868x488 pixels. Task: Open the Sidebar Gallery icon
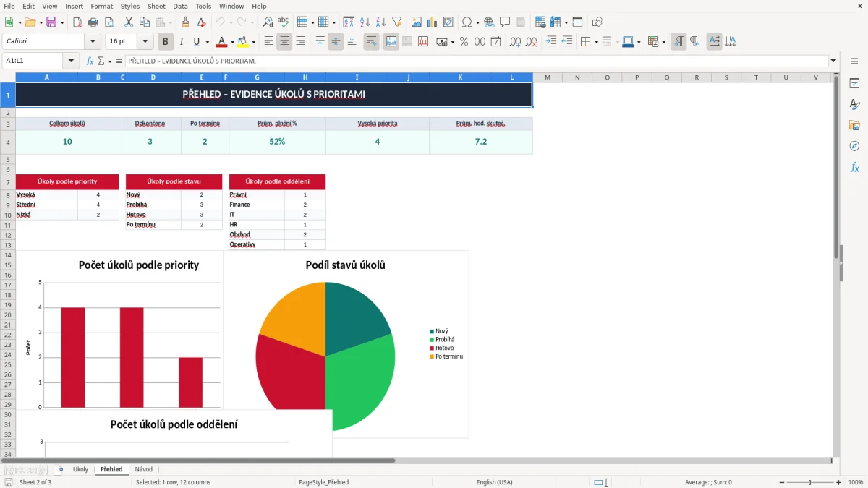tap(854, 126)
